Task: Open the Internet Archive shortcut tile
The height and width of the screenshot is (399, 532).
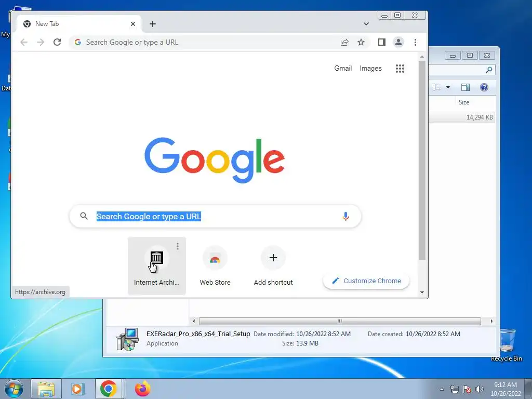Action: 156,265
